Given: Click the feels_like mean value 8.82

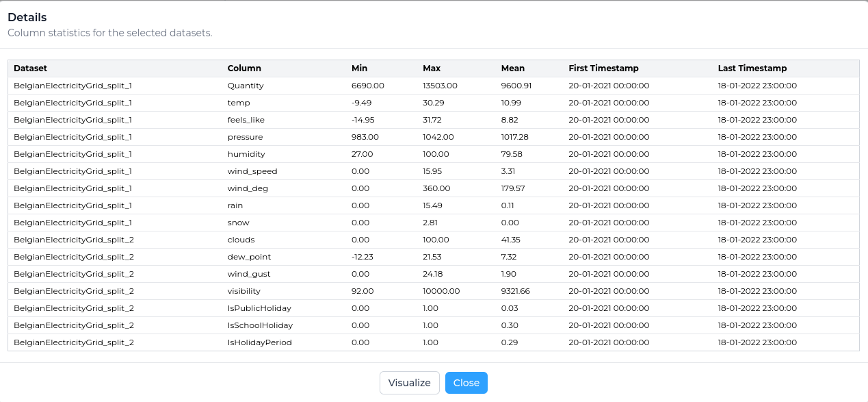Looking at the screenshot, I should [x=510, y=120].
